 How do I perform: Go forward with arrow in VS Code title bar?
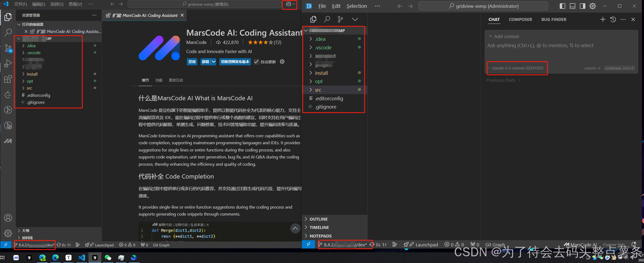(x=121, y=4)
